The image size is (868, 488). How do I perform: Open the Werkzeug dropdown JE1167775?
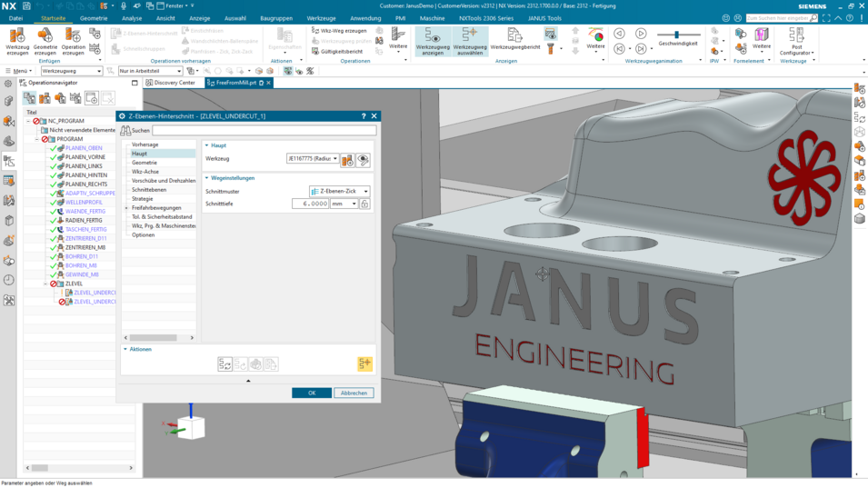313,159
